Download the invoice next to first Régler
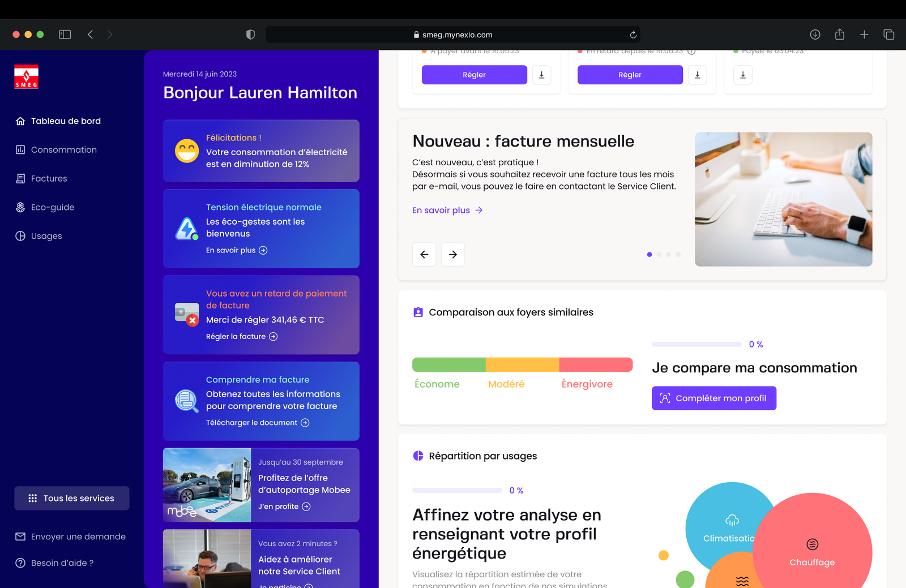906x588 pixels. tap(542, 75)
